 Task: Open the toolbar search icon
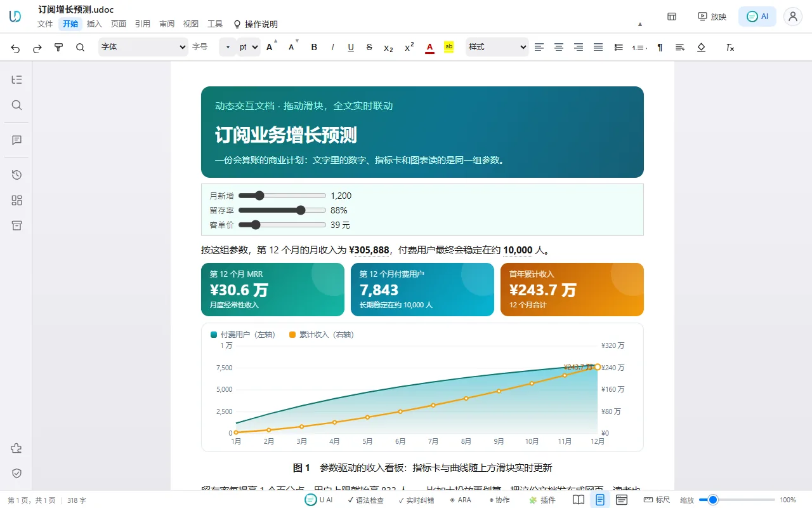[x=80, y=48]
